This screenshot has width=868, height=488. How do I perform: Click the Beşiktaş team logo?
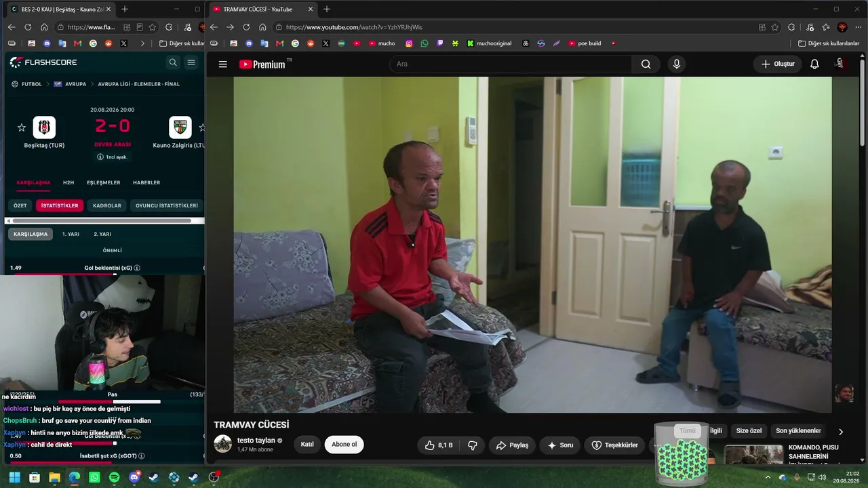tap(44, 127)
